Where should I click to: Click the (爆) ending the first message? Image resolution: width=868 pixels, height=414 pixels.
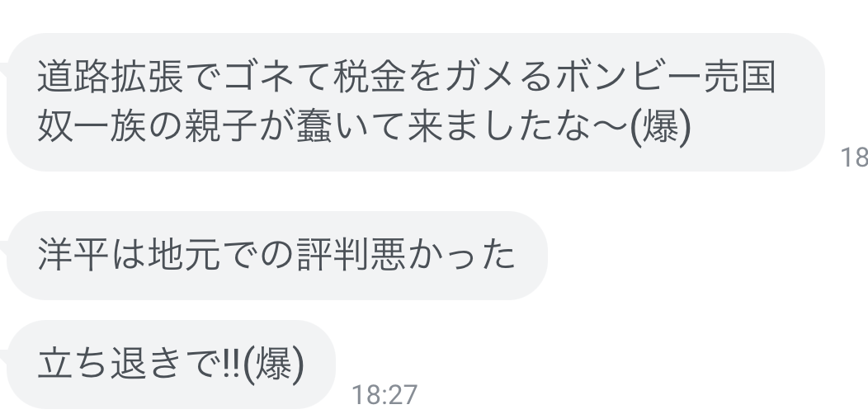pos(661,127)
